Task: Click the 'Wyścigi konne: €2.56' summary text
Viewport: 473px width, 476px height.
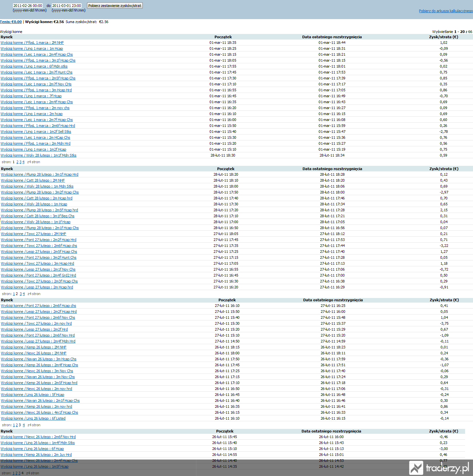Action: (x=44, y=22)
